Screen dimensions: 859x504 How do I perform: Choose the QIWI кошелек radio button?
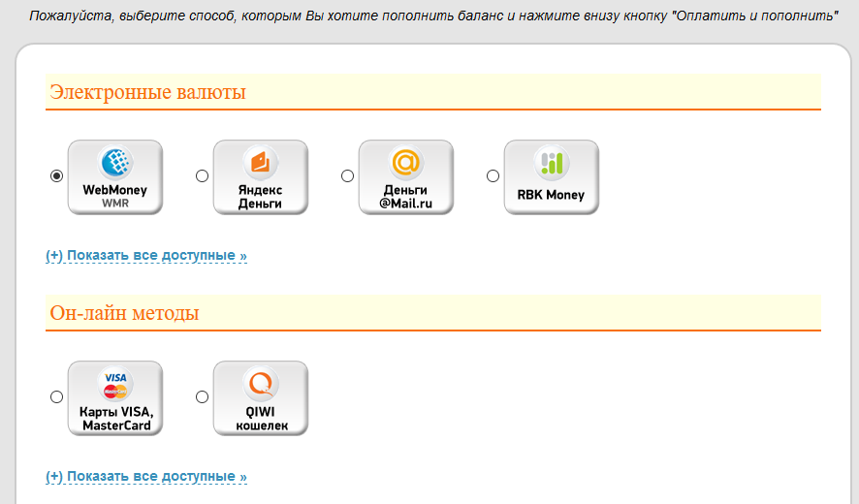pyautogui.click(x=203, y=396)
